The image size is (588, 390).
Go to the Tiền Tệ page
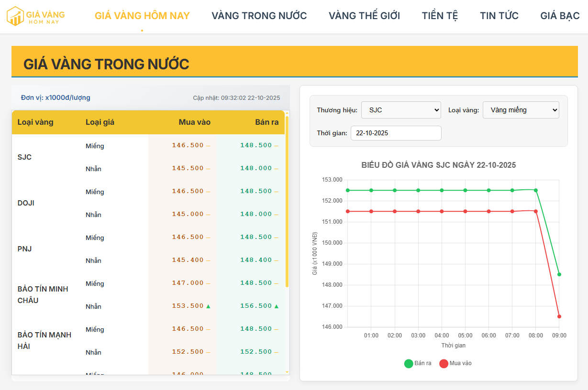(440, 16)
